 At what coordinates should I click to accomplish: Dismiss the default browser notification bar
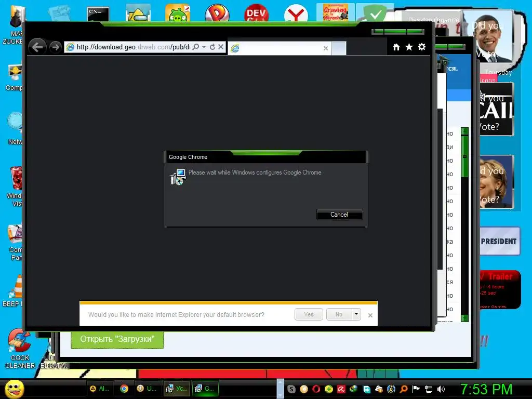pyautogui.click(x=370, y=315)
